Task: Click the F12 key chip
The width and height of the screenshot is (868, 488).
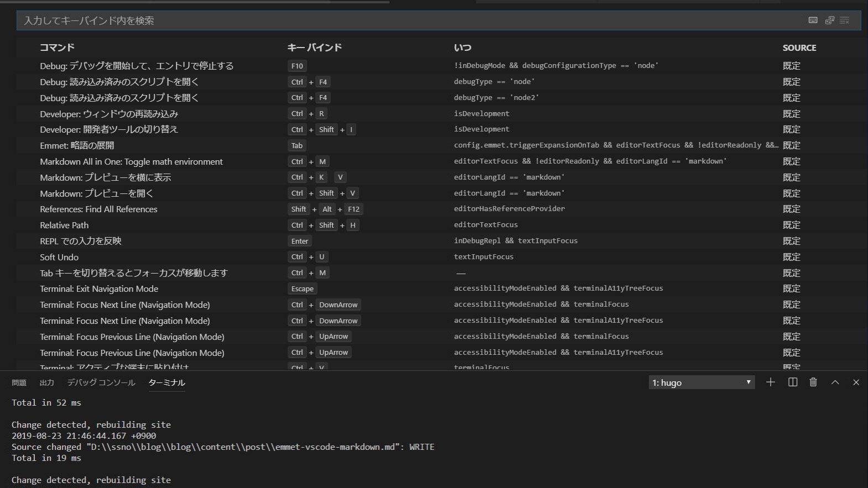Action: pos(354,209)
